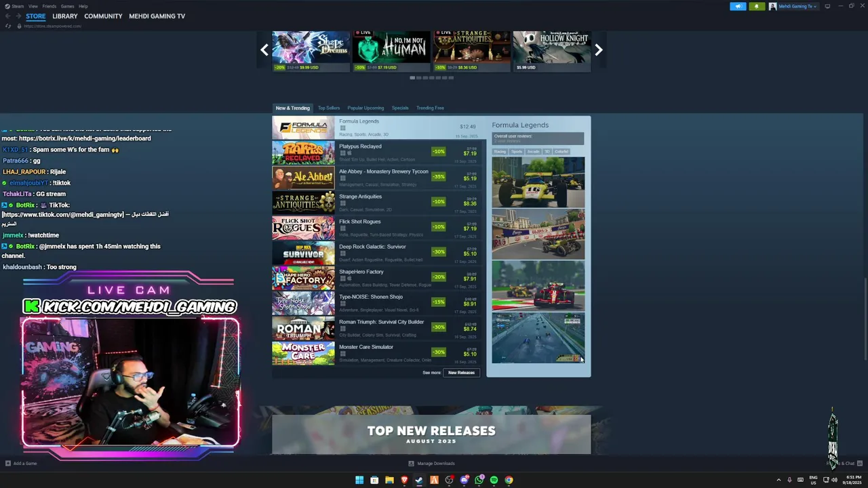Click the Steam back navigation arrow

[x=7, y=16]
